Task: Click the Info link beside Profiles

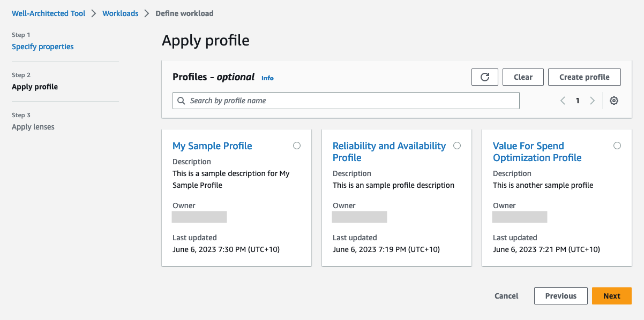Action: pyautogui.click(x=267, y=78)
